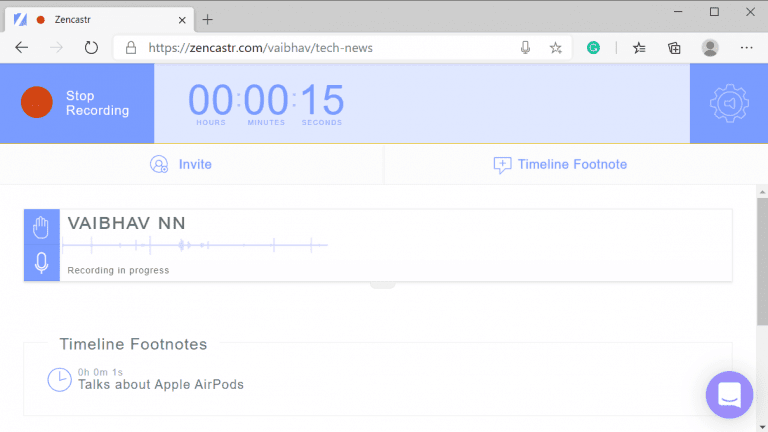Select the 'Talks about Apple AirPods' footnote
This screenshot has height=432, width=768.
tap(161, 384)
